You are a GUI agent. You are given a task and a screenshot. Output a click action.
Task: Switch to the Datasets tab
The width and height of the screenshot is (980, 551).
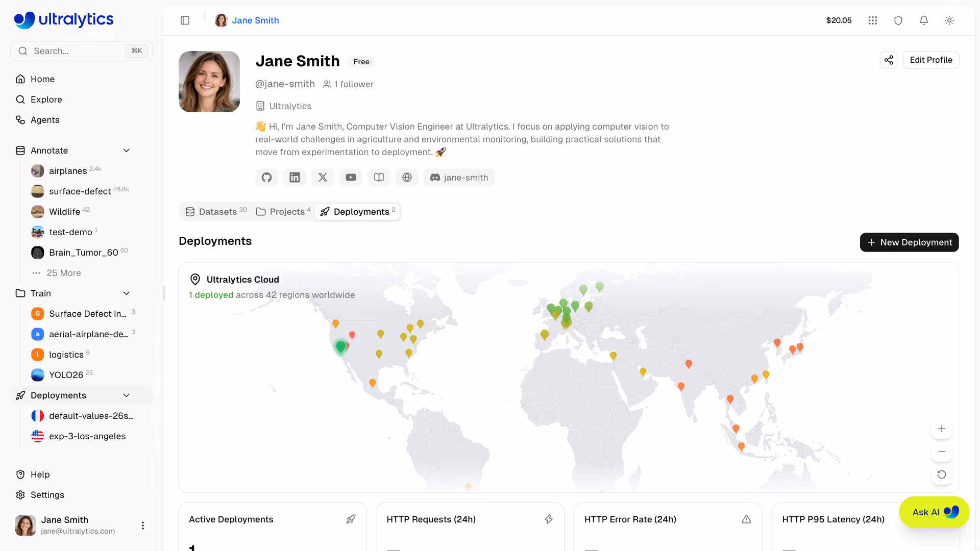[216, 211]
